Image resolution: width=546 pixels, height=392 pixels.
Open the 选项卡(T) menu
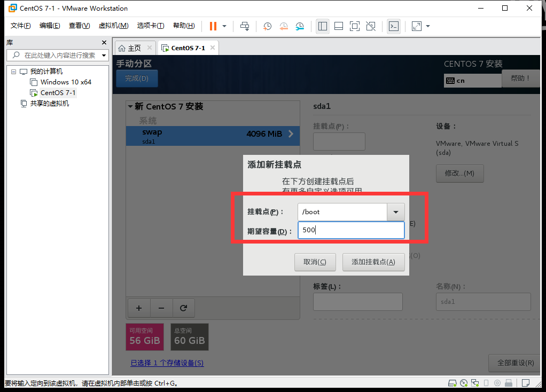(x=151, y=26)
